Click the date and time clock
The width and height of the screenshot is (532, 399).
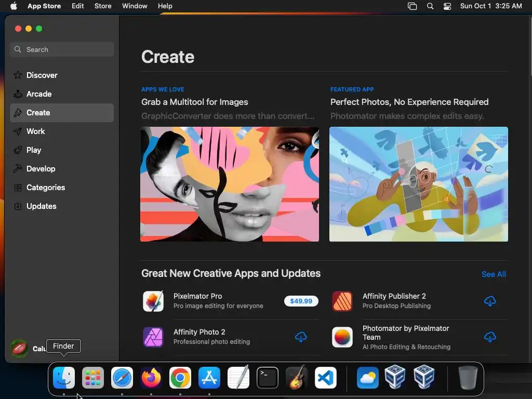tap(491, 6)
